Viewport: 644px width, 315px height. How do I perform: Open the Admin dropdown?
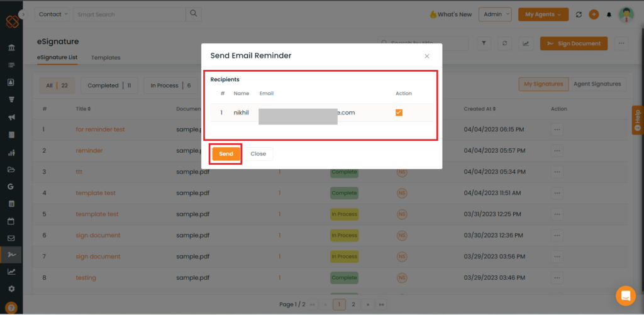(495, 14)
